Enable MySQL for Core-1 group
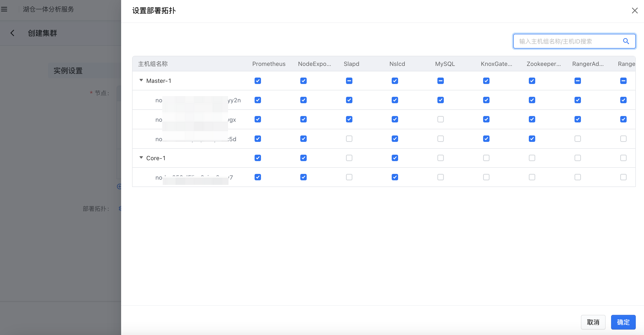 tap(441, 158)
